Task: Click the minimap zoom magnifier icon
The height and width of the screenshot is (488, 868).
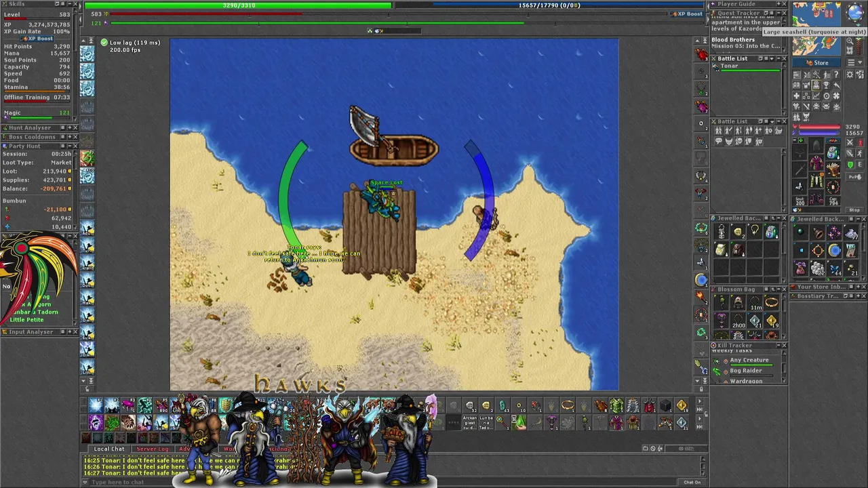Action: pyautogui.click(x=850, y=41)
